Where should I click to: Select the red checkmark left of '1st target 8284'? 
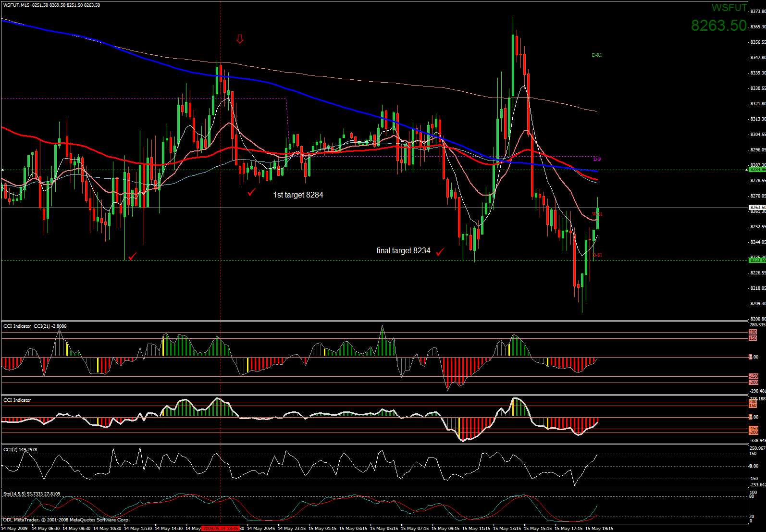pos(252,192)
